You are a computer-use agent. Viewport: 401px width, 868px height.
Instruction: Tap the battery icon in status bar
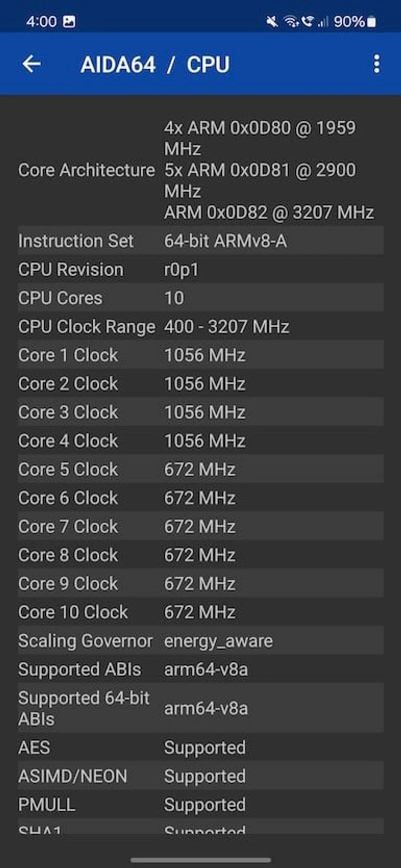[371, 22]
